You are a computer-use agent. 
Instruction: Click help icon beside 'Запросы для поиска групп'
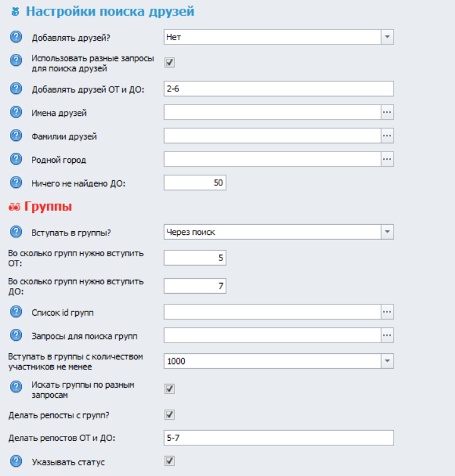pyautogui.click(x=16, y=336)
